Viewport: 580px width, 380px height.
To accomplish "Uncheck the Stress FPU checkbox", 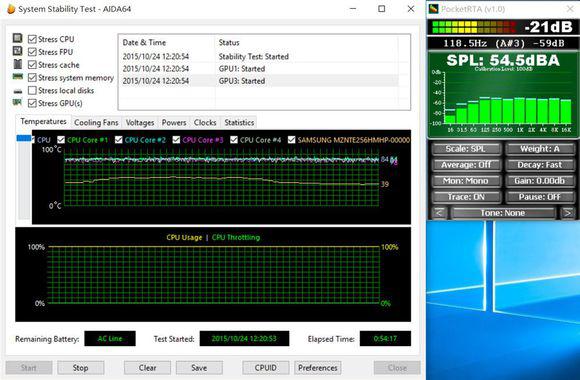I will pyautogui.click(x=32, y=52).
